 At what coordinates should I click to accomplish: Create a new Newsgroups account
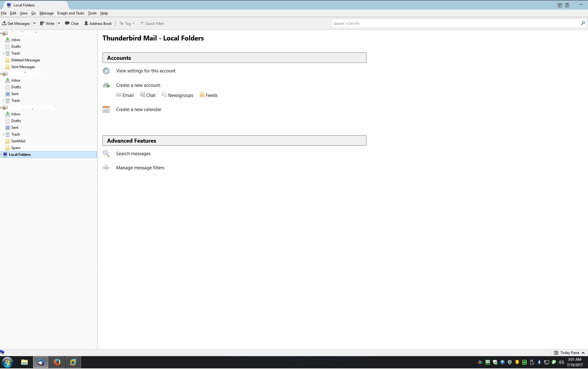point(178,95)
